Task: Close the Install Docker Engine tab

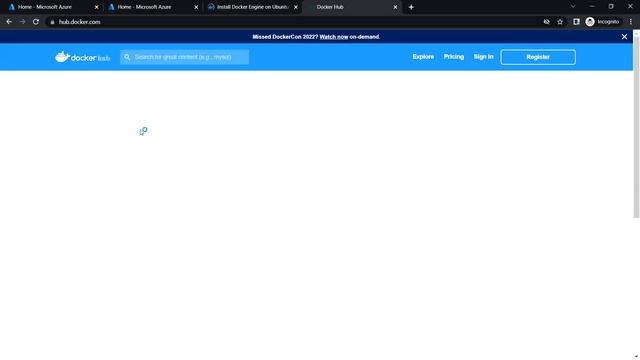Action: pos(296,7)
